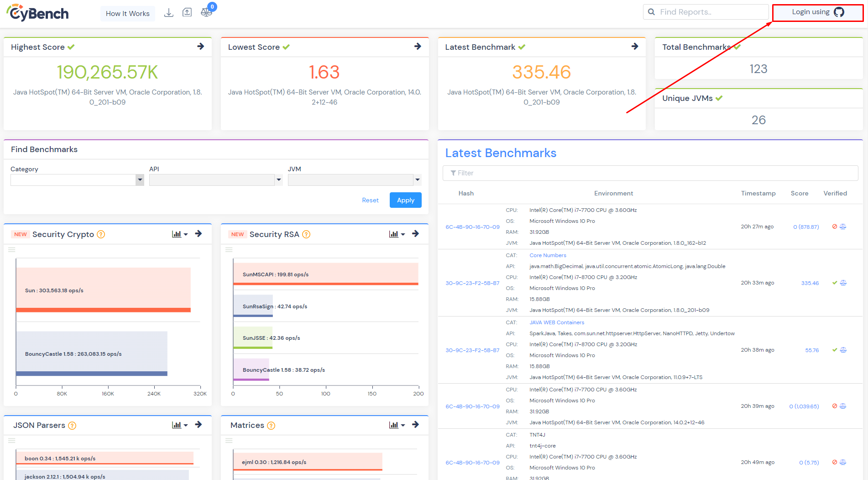Open hash 30-9C-23-F2-5B-B7 at 20h 33m ago
Screen dimensions: 868x480
tap(472, 283)
